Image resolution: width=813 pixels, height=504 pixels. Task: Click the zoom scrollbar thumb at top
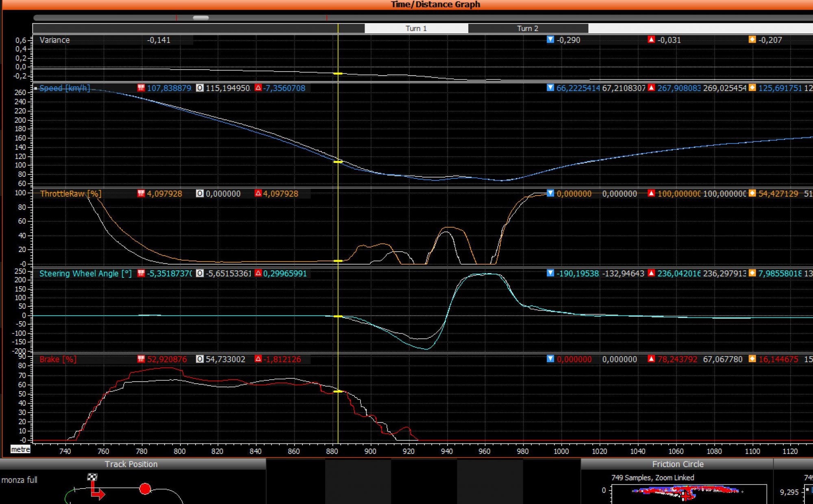(200, 18)
